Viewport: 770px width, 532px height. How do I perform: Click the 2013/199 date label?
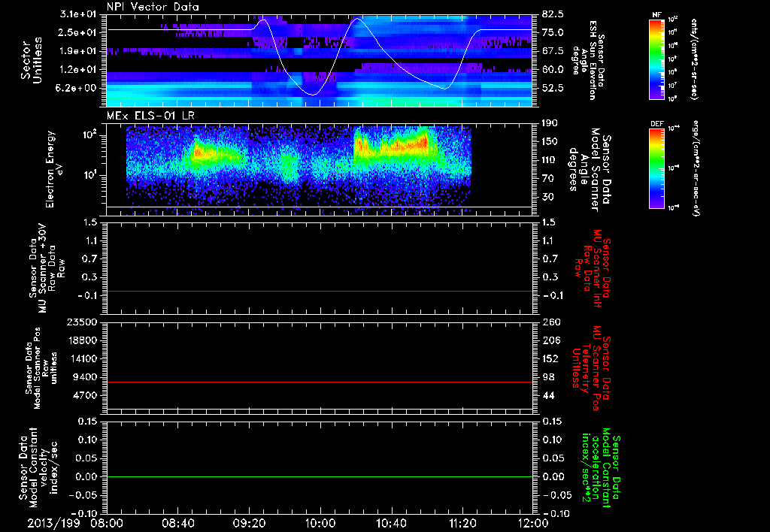[53, 521]
